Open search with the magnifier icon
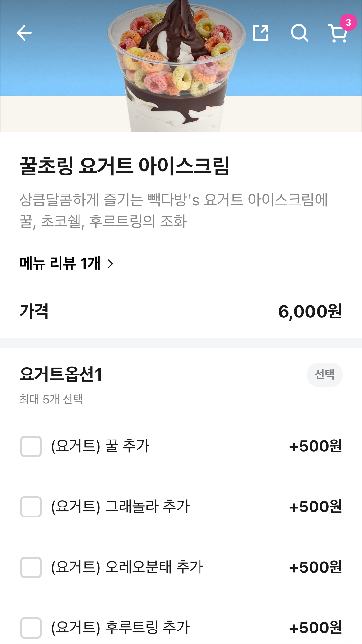 point(299,33)
